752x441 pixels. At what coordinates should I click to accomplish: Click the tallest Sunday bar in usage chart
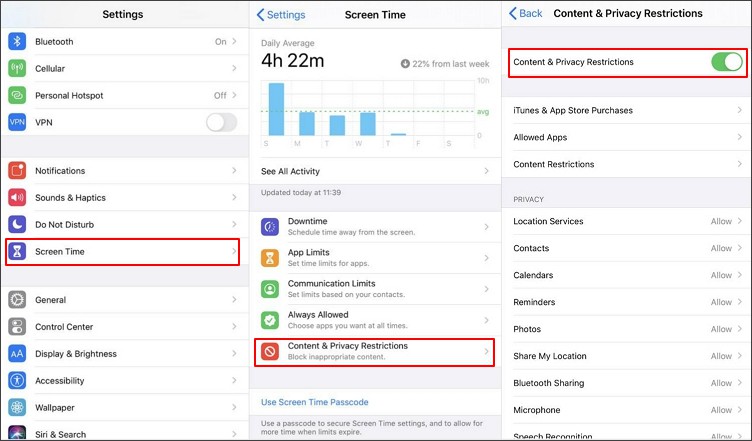276,109
